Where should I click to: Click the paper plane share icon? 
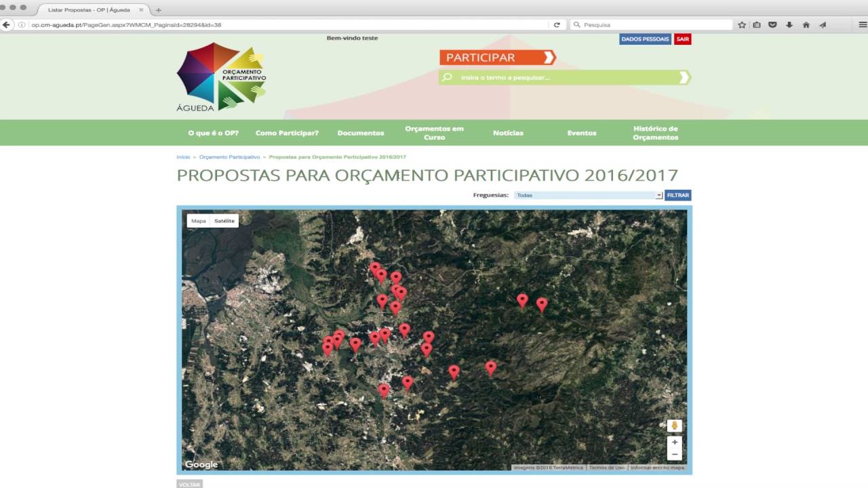click(823, 24)
